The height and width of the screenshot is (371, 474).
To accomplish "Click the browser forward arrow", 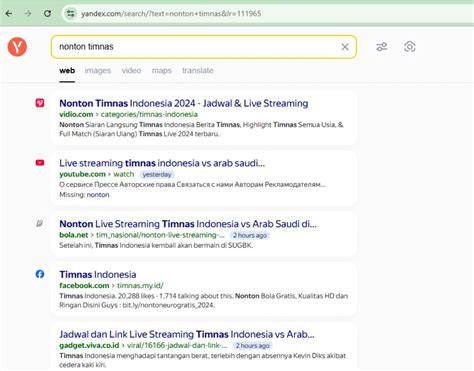I will [x=28, y=14].
